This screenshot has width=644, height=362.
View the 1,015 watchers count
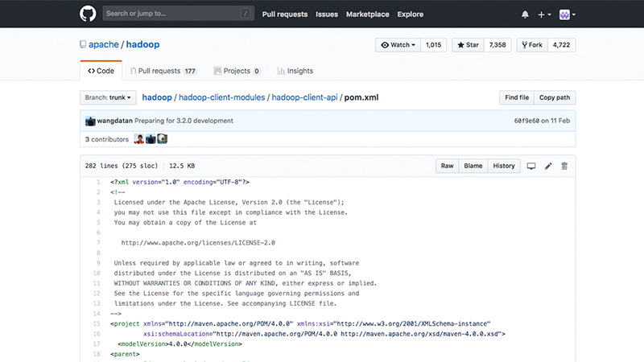pos(433,45)
